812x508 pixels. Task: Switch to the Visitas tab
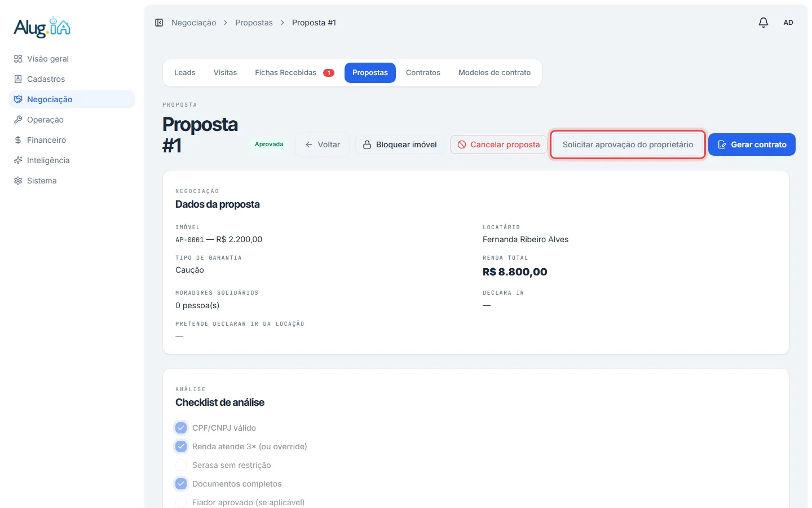[x=225, y=73]
